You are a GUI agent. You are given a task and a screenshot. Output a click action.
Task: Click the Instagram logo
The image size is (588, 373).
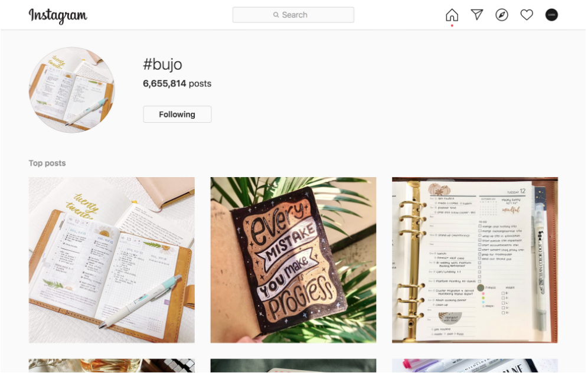pos(58,15)
